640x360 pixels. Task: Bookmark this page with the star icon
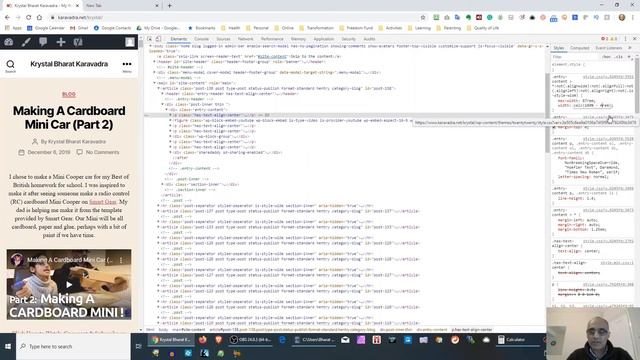pos(423,18)
